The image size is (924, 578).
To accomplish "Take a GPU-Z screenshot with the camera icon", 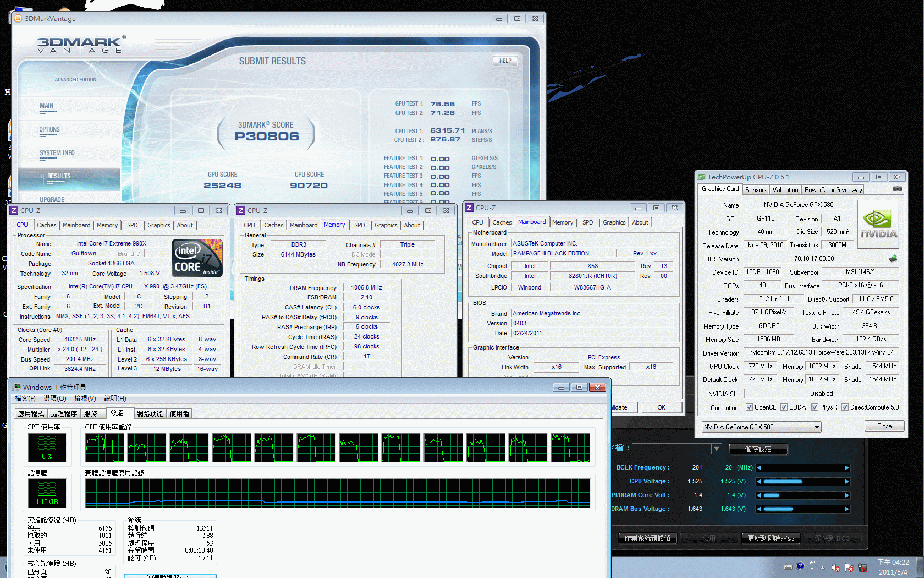I will coord(897,189).
